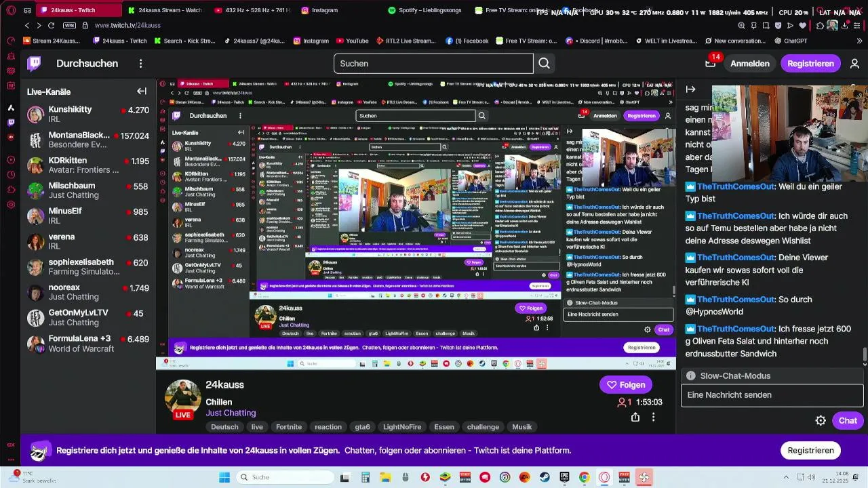This screenshot has height=488, width=868.
Task: Open the notifications icon with badge 14
Action: [711, 62]
